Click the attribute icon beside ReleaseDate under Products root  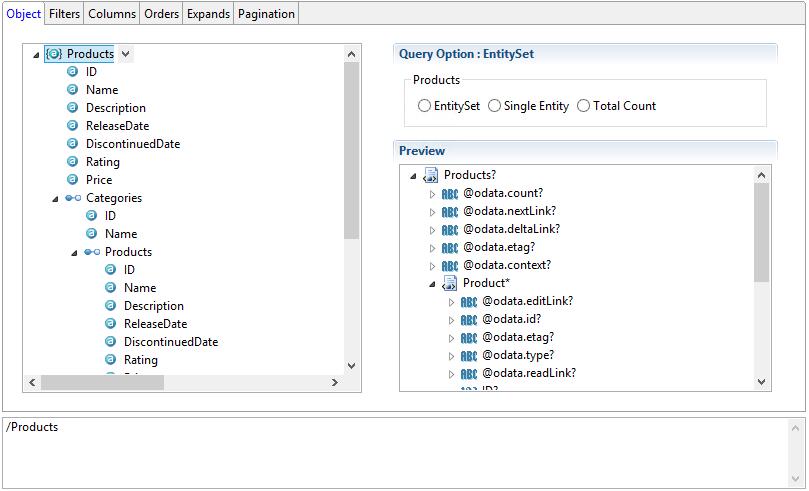(72, 126)
